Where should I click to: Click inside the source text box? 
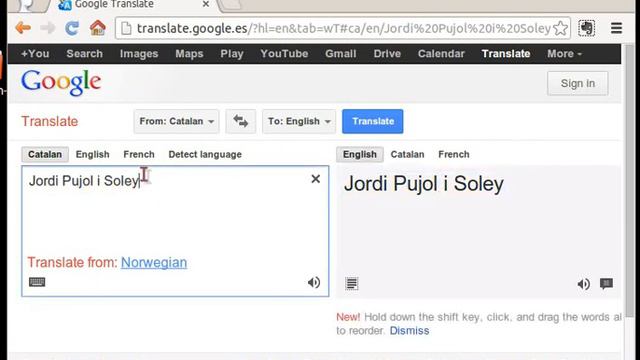[x=175, y=231]
